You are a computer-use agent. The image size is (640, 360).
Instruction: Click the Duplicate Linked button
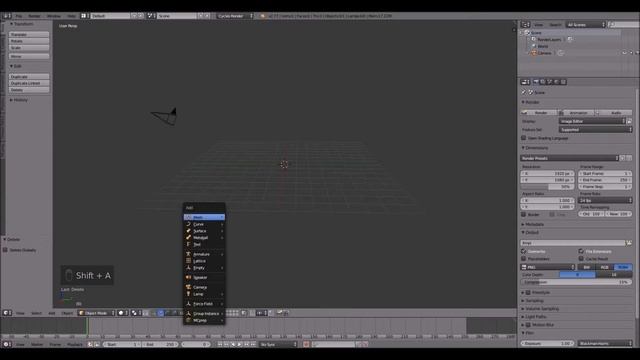click(29, 83)
